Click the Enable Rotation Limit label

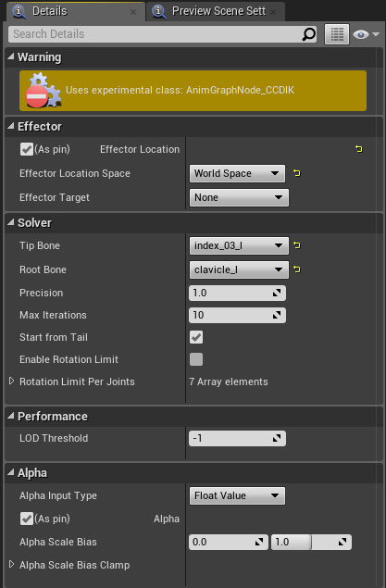[x=68, y=359]
